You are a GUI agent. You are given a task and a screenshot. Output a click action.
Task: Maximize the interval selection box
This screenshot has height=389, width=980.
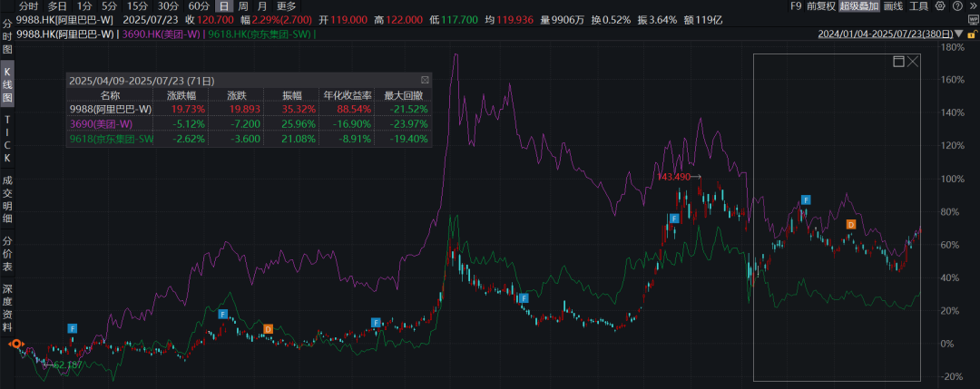coord(898,61)
